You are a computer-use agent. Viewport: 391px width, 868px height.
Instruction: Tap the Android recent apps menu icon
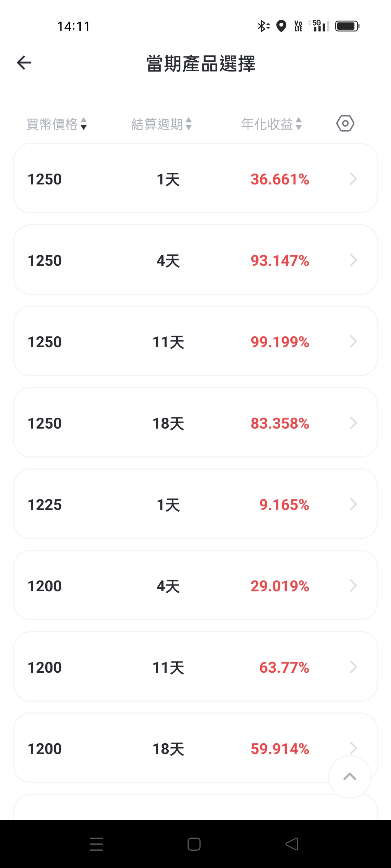point(96,844)
